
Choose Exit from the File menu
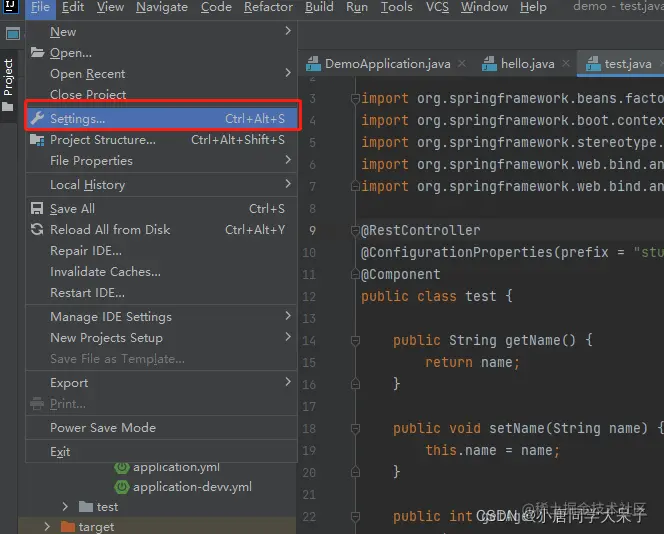pos(162,452)
